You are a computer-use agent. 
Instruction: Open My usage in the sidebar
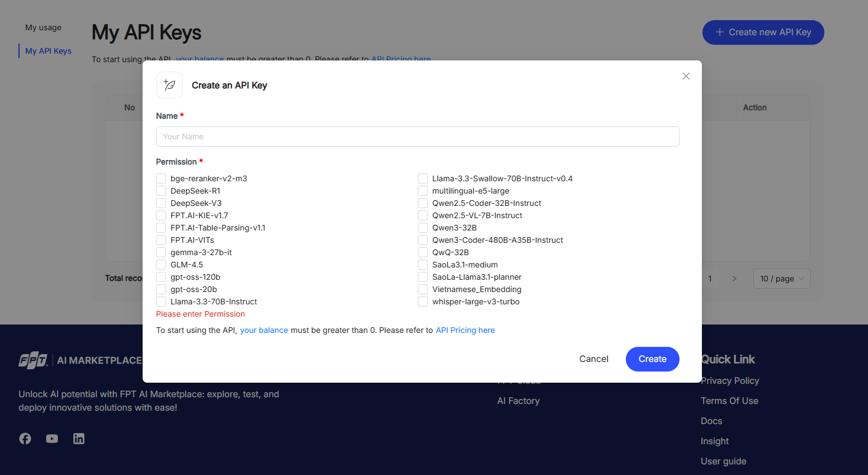pyautogui.click(x=43, y=27)
